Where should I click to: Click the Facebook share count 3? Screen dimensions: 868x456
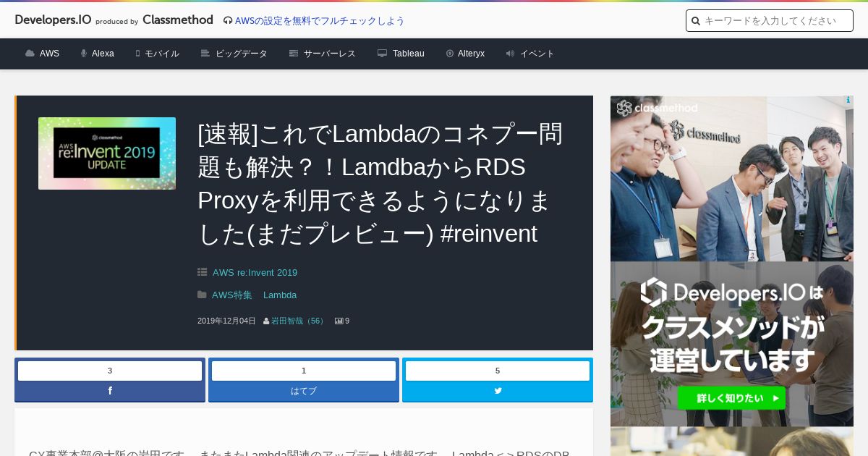click(110, 371)
